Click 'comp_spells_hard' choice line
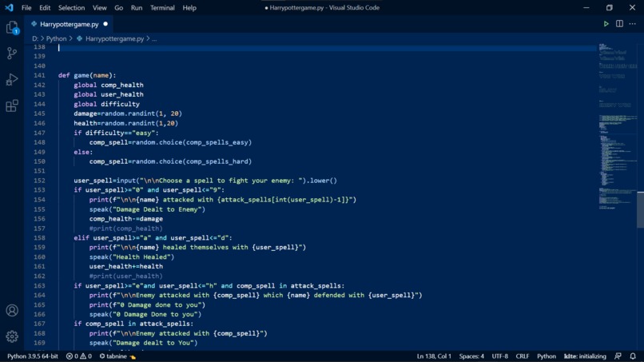Screen dimensions: 644x362 170,161
